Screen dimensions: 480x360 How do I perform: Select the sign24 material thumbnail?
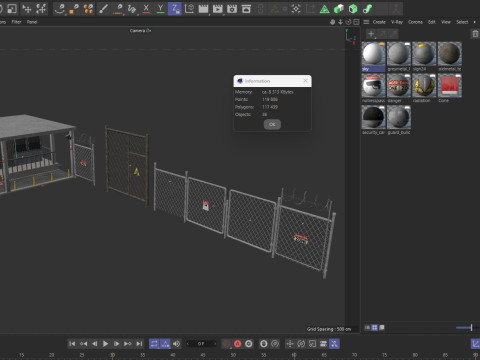[x=424, y=54]
